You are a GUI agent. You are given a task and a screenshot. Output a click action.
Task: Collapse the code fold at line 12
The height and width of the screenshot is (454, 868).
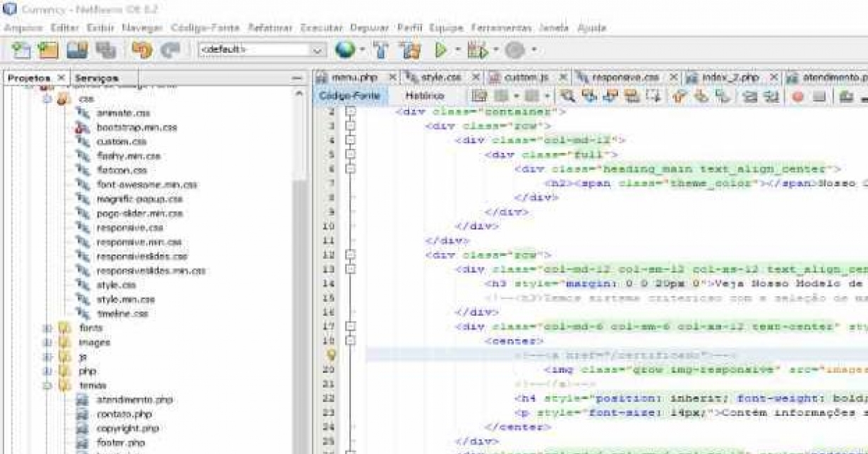coord(350,255)
